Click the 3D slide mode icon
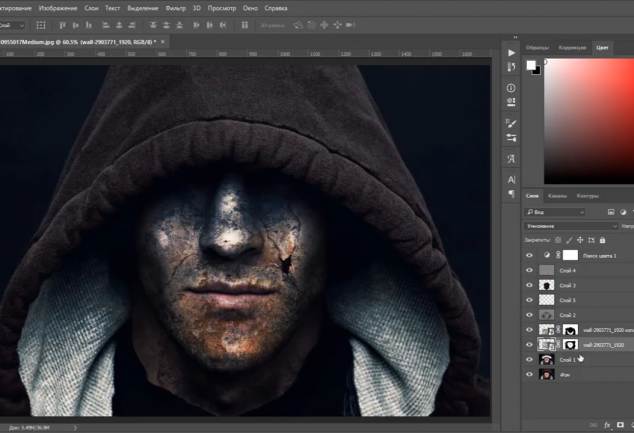 337,25
